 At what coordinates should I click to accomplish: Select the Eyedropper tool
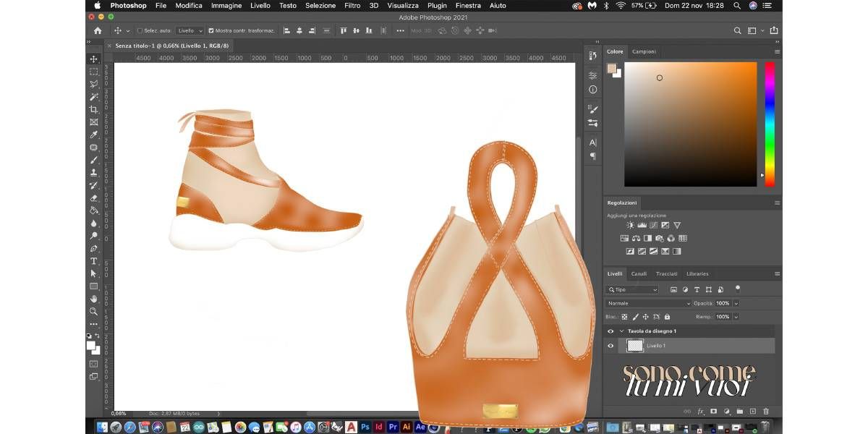pyautogui.click(x=93, y=135)
